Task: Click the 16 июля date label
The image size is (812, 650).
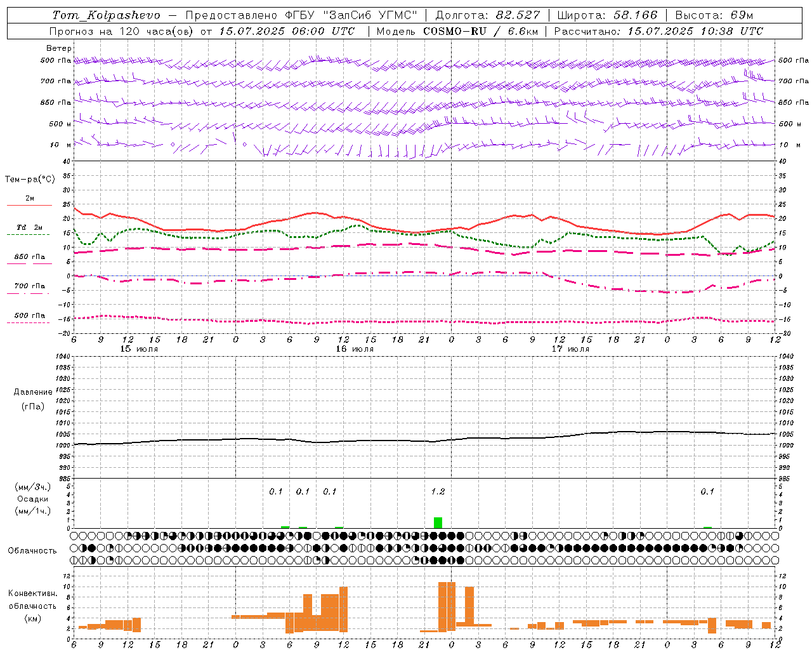Action: [x=355, y=349]
